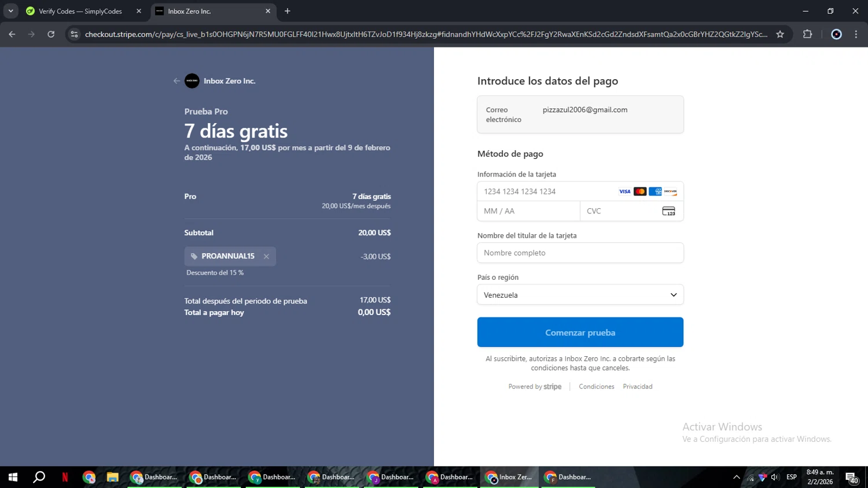Click the Visa card brand icon
868x488 pixels.
(625, 191)
